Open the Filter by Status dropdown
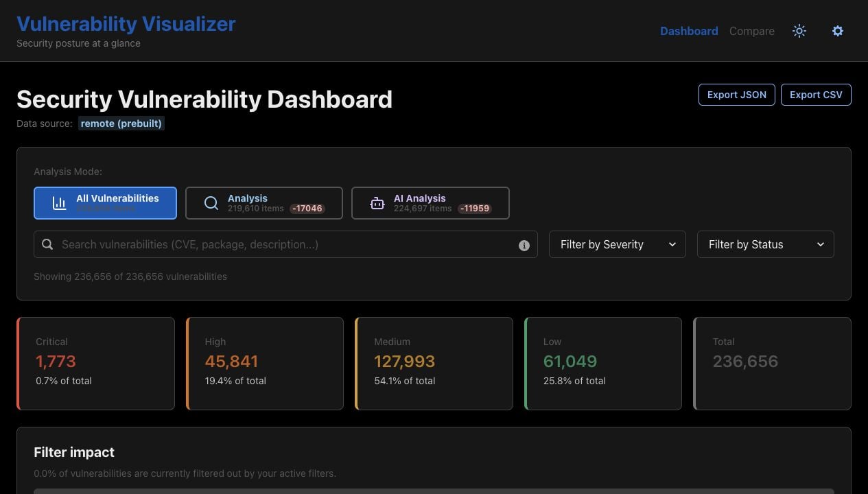Image resolution: width=868 pixels, height=494 pixels. [766, 244]
